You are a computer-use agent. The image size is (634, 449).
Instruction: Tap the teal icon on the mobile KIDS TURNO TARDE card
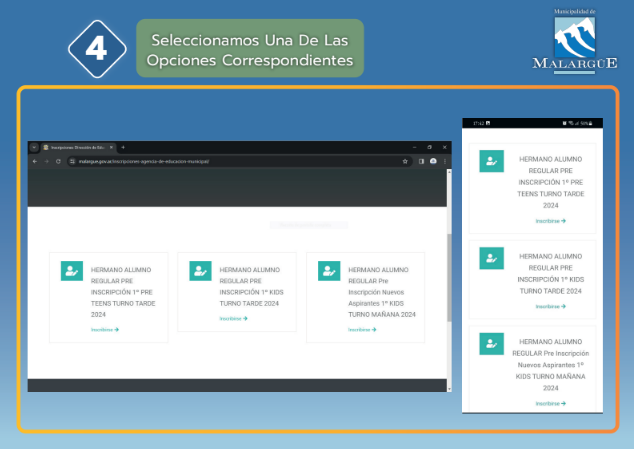click(x=491, y=258)
